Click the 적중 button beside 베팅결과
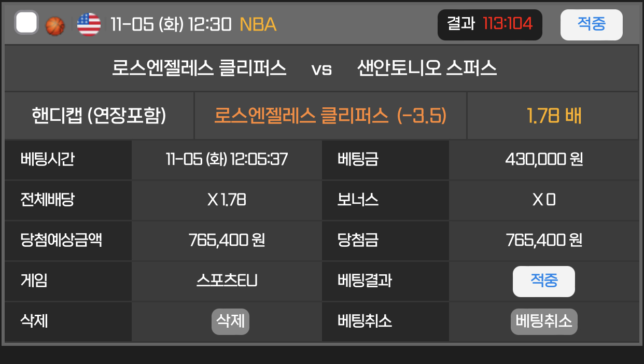Screen dimensions: 644x364 point(543,281)
